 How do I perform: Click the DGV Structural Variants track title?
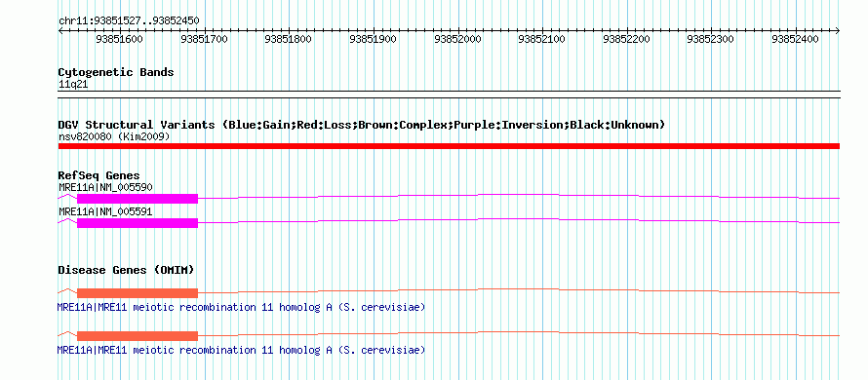[x=362, y=125]
